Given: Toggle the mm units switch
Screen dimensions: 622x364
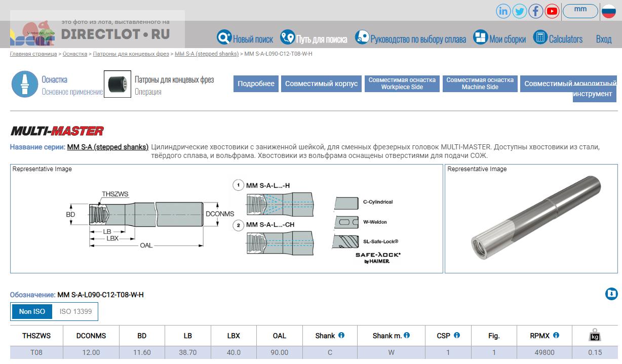Looking at the screenshot, I should pyautogui.click(x=580, y=11).
